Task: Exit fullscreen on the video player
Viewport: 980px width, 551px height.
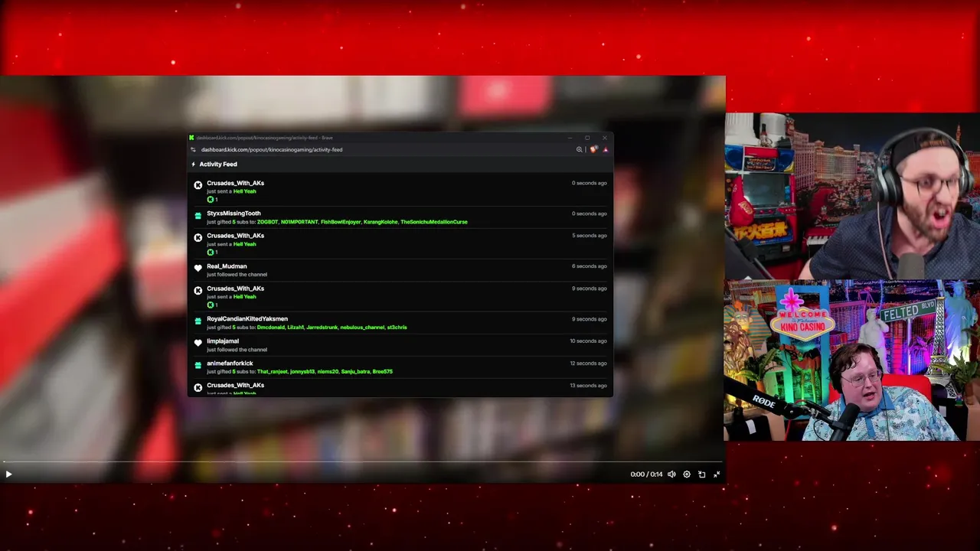Action: 717,474
